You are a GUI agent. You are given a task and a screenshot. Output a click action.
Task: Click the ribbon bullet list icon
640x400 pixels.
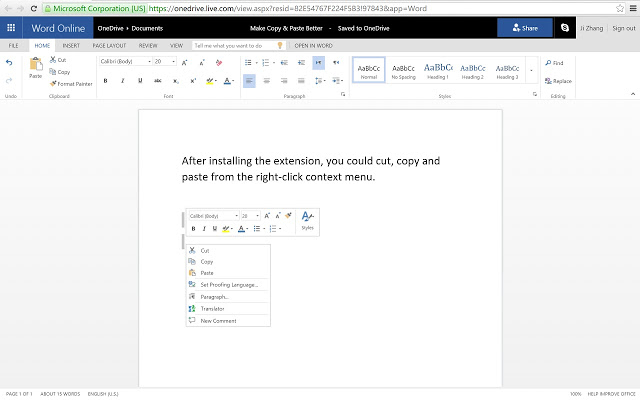point(248,62)
